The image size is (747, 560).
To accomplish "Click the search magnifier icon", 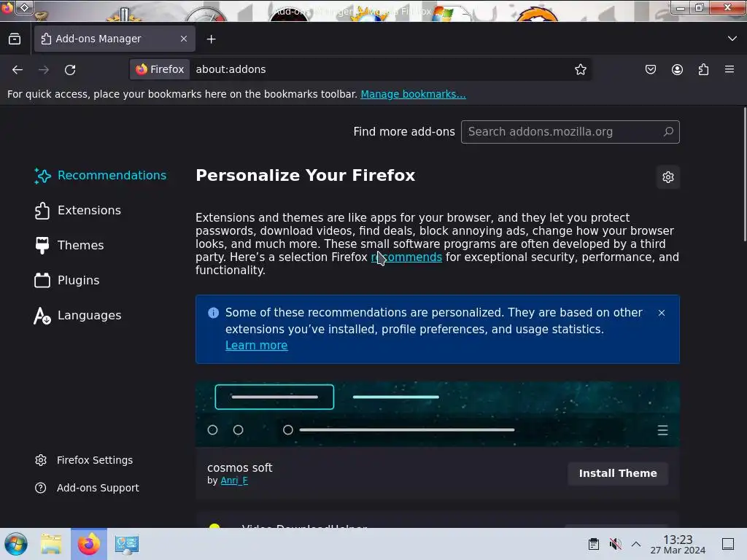I will (668, 131).
